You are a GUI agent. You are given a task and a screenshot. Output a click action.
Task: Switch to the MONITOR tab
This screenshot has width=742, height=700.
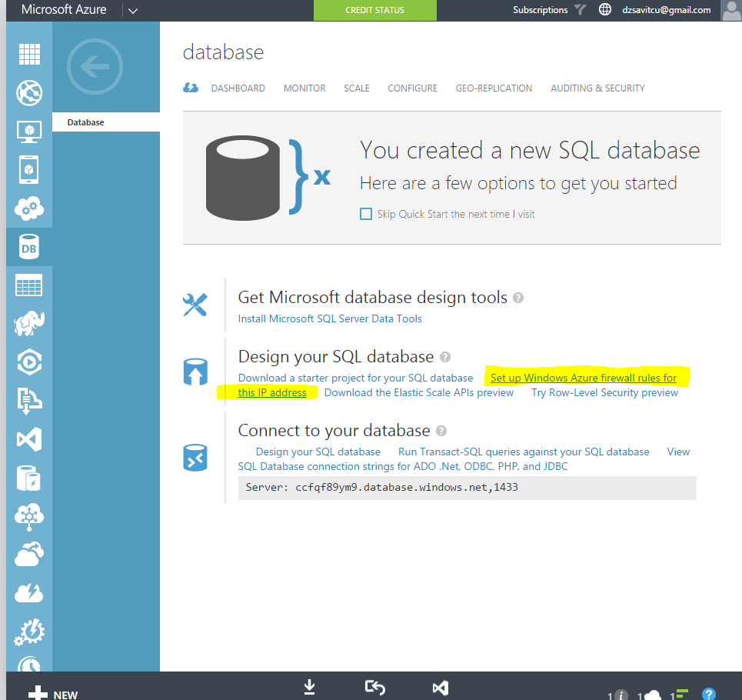[x=304, y=88]
